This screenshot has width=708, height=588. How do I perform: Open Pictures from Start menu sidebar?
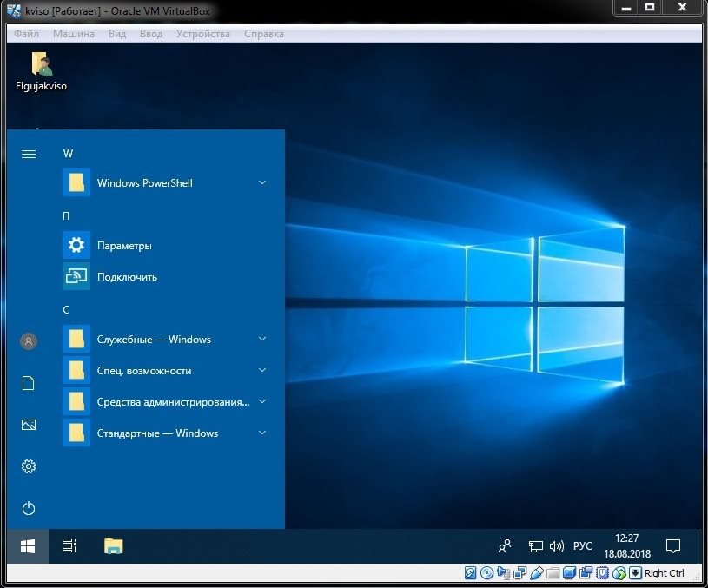(x=29, y=425)
